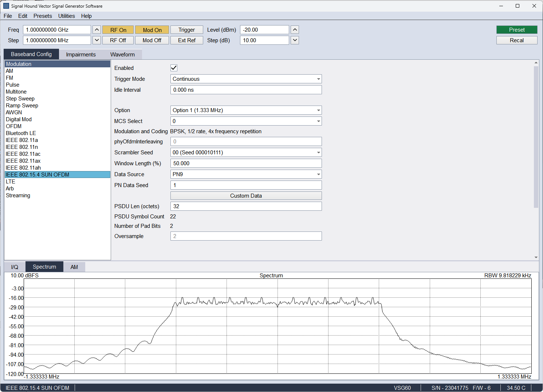Image resolution: width=543 pixels, height=392 pixels.
Task: Select IEEE 802.11ac in modulation list
Action: 58,154
